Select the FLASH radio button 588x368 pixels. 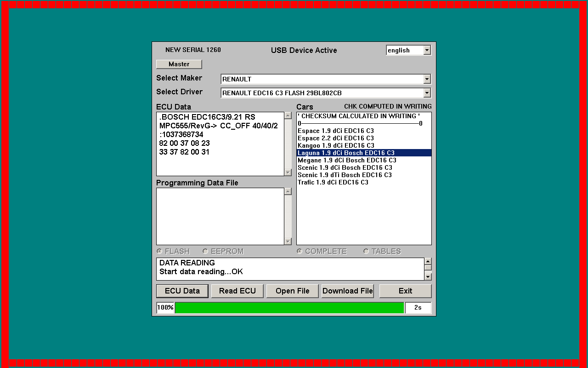tap(159, 251)
